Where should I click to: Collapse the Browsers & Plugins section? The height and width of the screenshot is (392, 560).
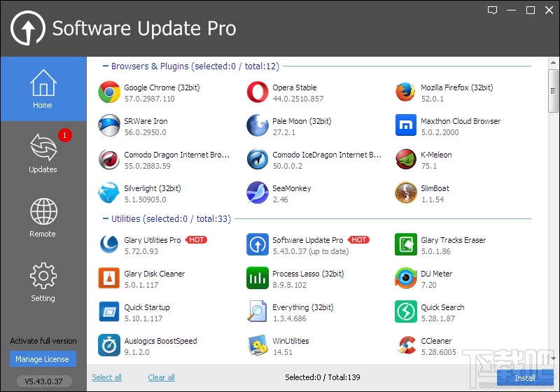coord(106,66)
